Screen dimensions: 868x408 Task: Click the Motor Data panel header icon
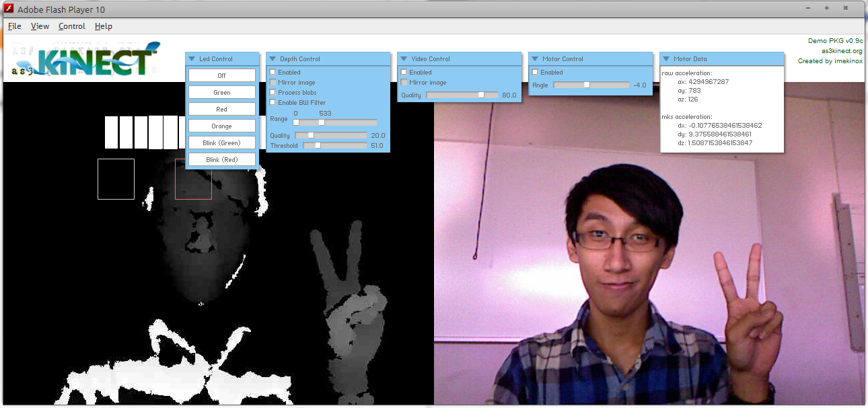(666, 58)
